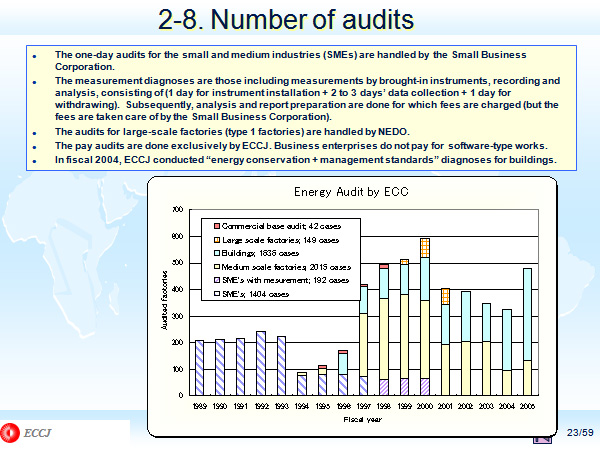Click the 1993 year label on the axis
600x450 pixels.
282,406
